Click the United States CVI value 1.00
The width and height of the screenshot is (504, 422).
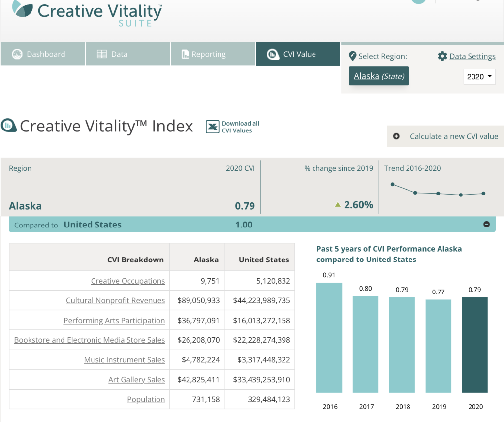[x=244, y=225]
